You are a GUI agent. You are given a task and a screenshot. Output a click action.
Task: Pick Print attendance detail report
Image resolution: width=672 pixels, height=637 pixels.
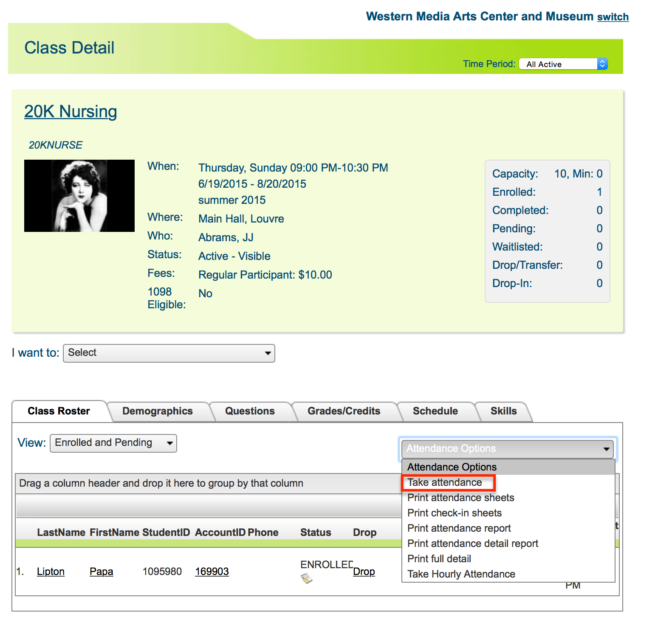(472, 544)
